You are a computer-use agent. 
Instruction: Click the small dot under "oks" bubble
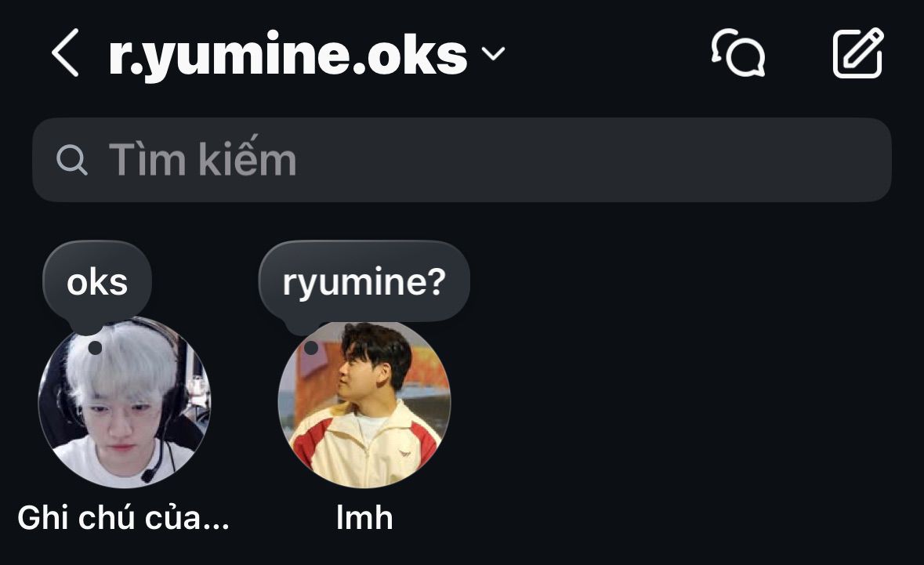(95, 348)
